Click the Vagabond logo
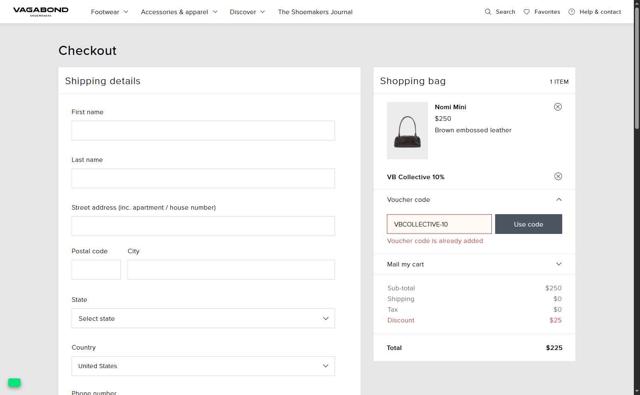Image resolution: width=640 pixels, height=395 pixels. (41, 11)
